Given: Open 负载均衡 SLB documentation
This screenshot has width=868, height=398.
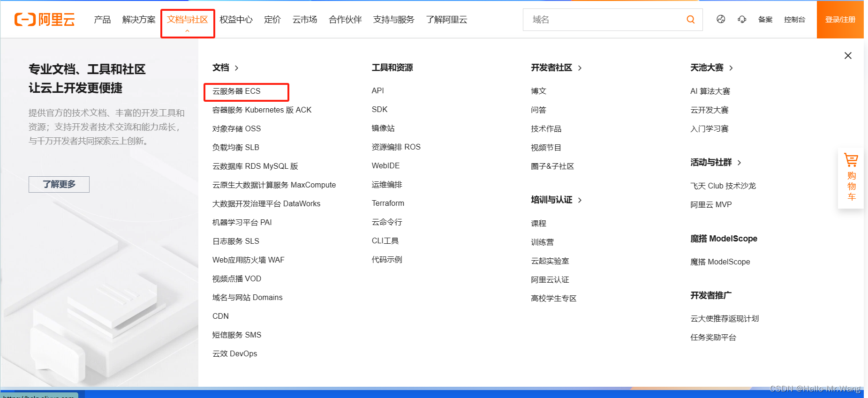Looking at the screenshot, I should click(235, 147).
